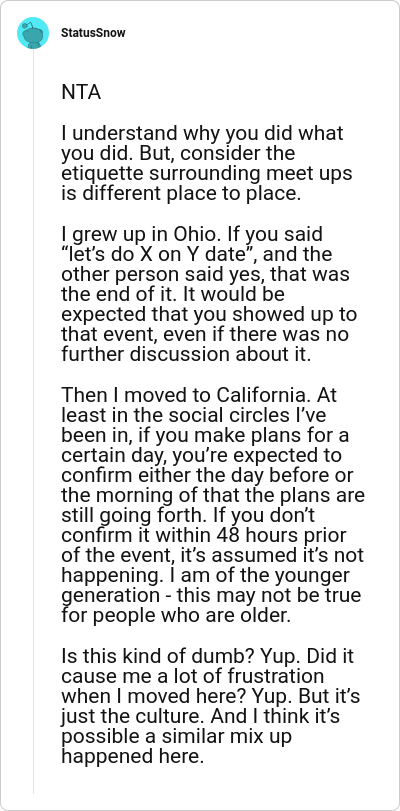Viewport: 400px width, 811px height.
Task: Click the text "48 hours prior"
Action: [x=282, y=535]
